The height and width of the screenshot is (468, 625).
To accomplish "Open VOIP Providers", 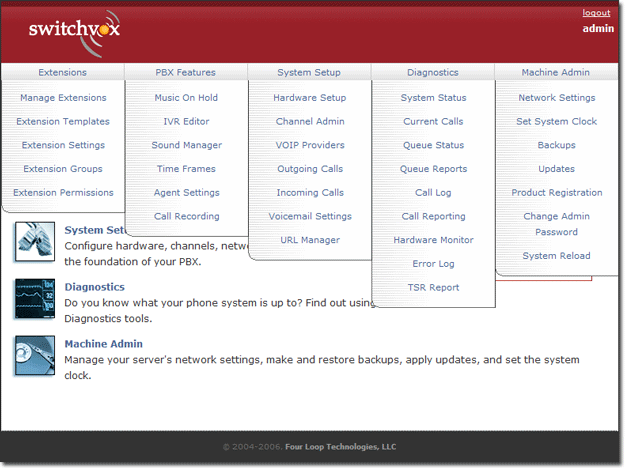I will coord(310,145).
